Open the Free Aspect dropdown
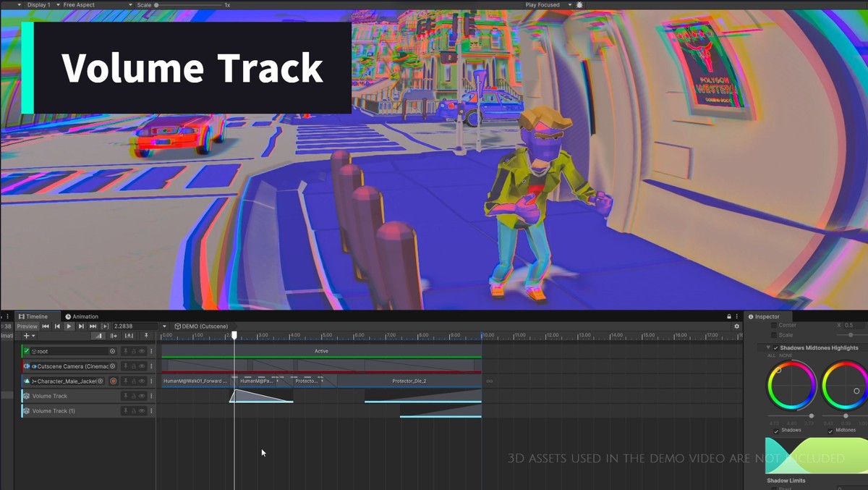The width and height of the screenshot is (868, 490). pyautogui.click(x=98, y=4)
